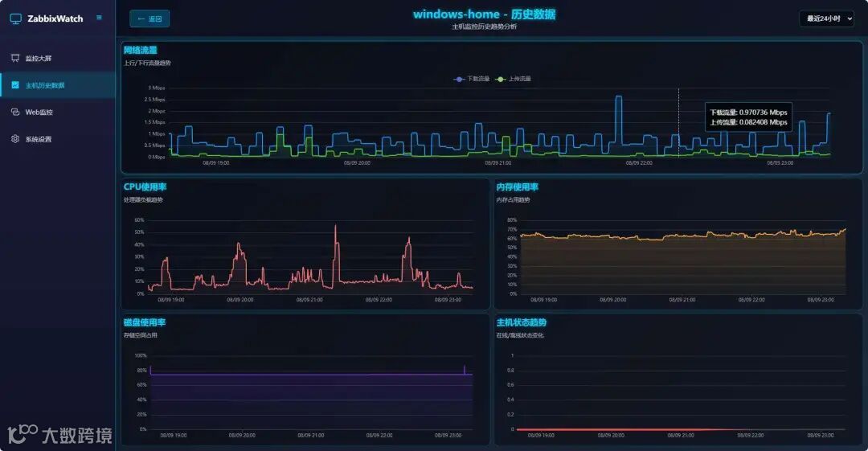Toggle the 下载流量 legend series
The width and height of the screenshot is (868, 451).
pos(472,80)
